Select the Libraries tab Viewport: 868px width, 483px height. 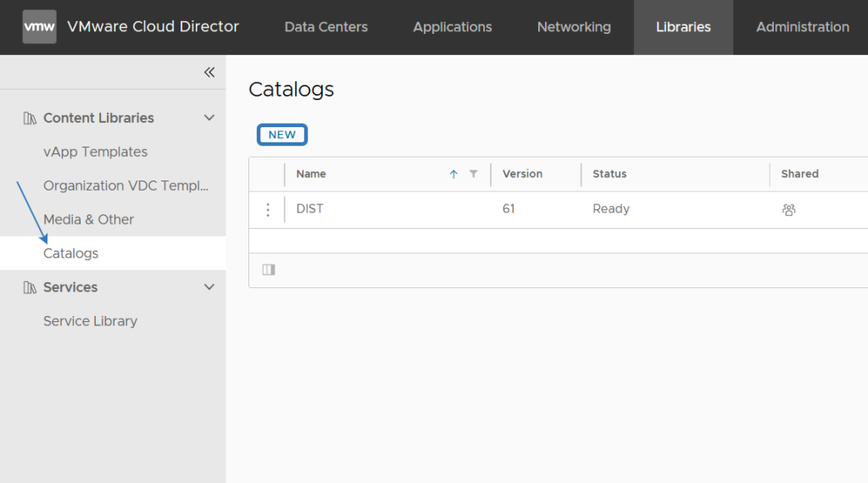(683, 26)
